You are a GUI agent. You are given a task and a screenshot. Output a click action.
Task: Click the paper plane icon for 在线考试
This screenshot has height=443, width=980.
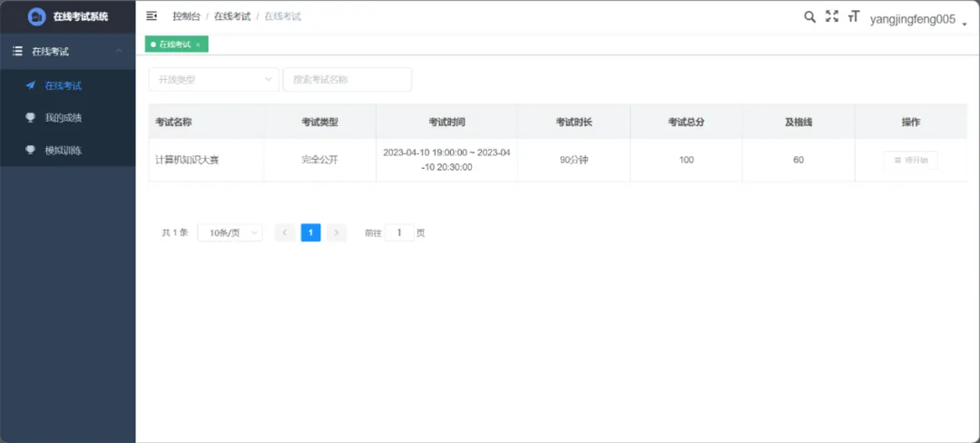coord(30,85)
